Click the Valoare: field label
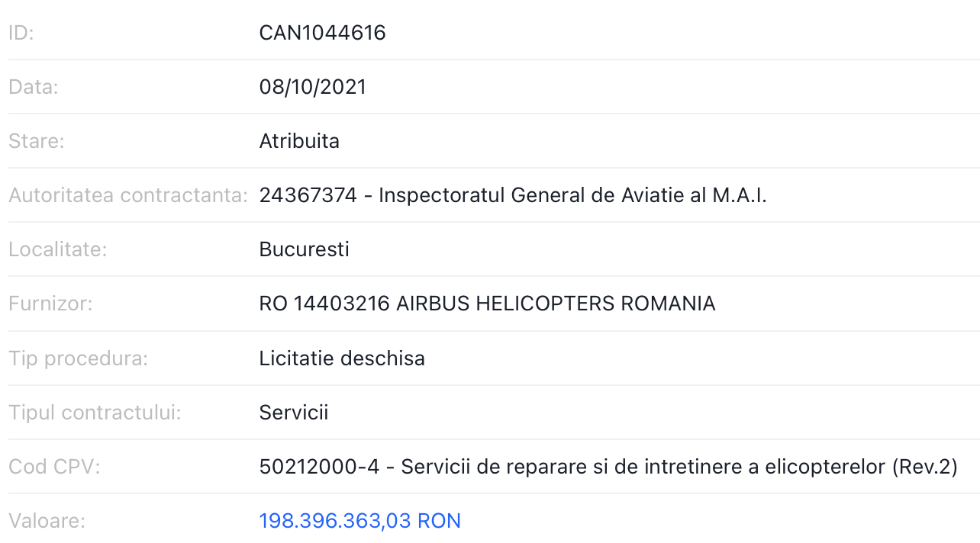Screen dimensions: 980x543 [47, 521]
